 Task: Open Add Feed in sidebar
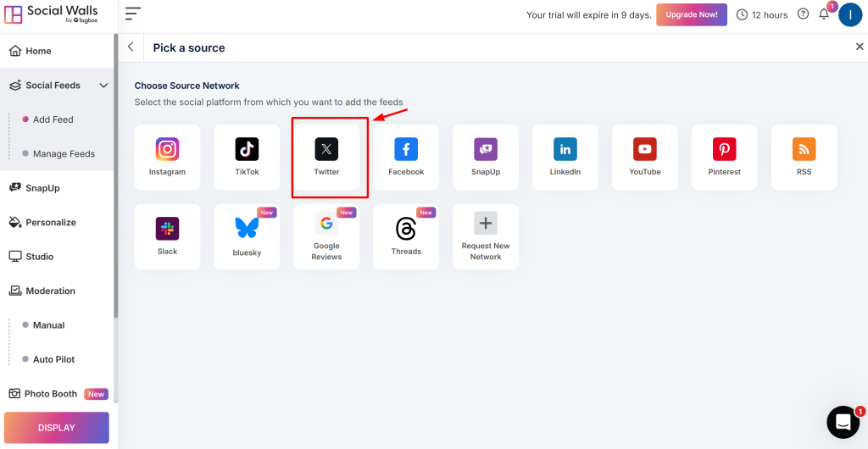pyautogui.click(x=53, y=119)
